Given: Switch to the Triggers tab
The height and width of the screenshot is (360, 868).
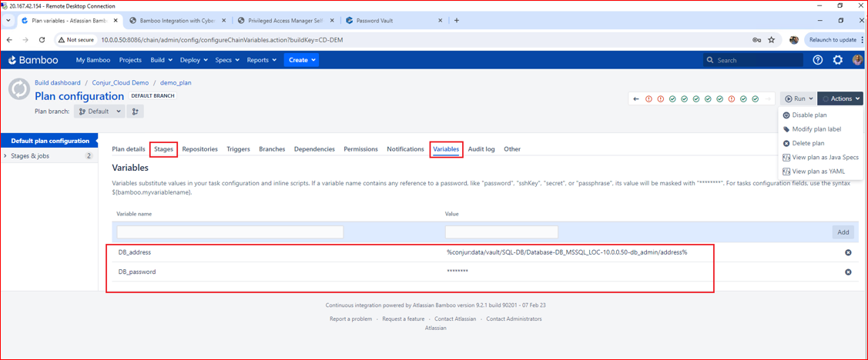Looking at the screenshot, I should [238, 149].
